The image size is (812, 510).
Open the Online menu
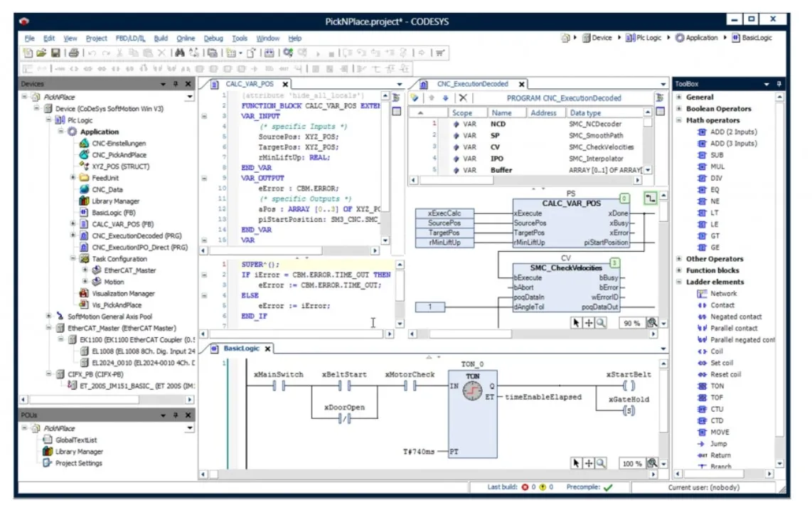(x=186, y=38)
